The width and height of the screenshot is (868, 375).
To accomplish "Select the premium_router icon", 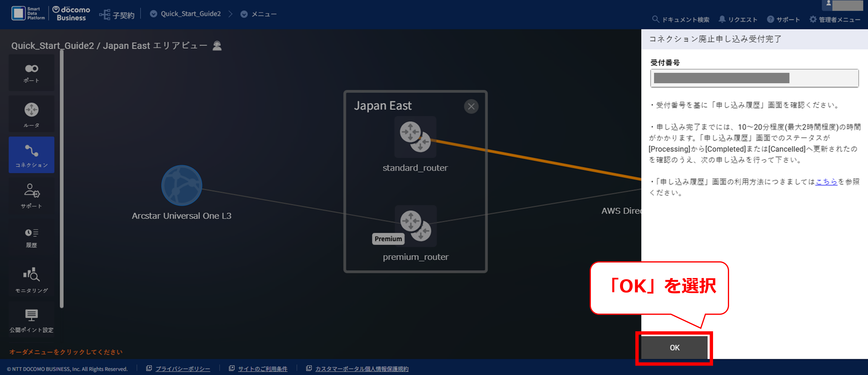I will tap(415, 226).
